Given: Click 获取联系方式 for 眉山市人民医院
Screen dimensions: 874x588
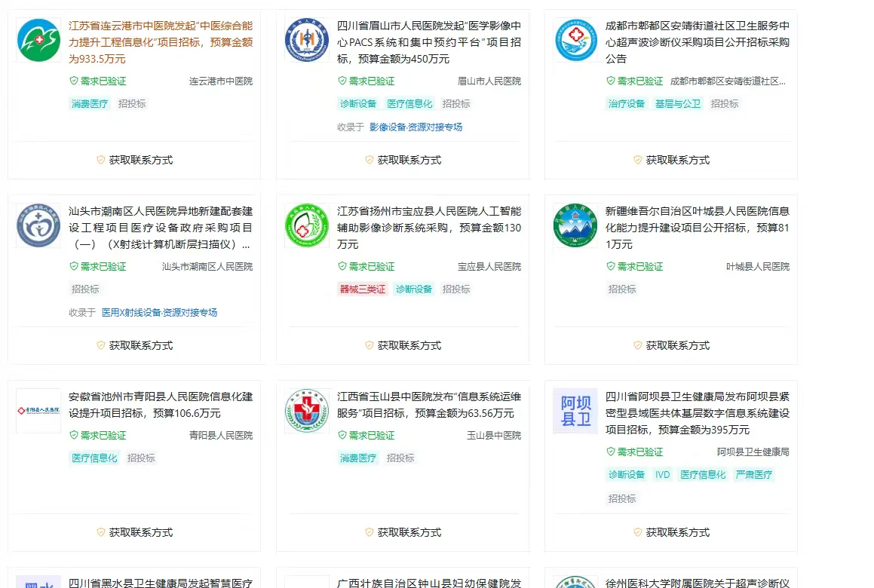Looking at the screenshot, I should [x=402, y=160].
